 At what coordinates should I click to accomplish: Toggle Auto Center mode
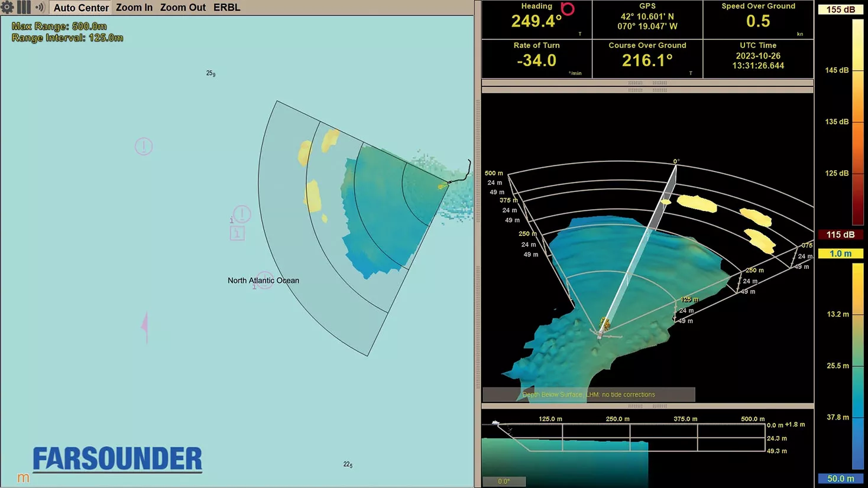[81, 8]
